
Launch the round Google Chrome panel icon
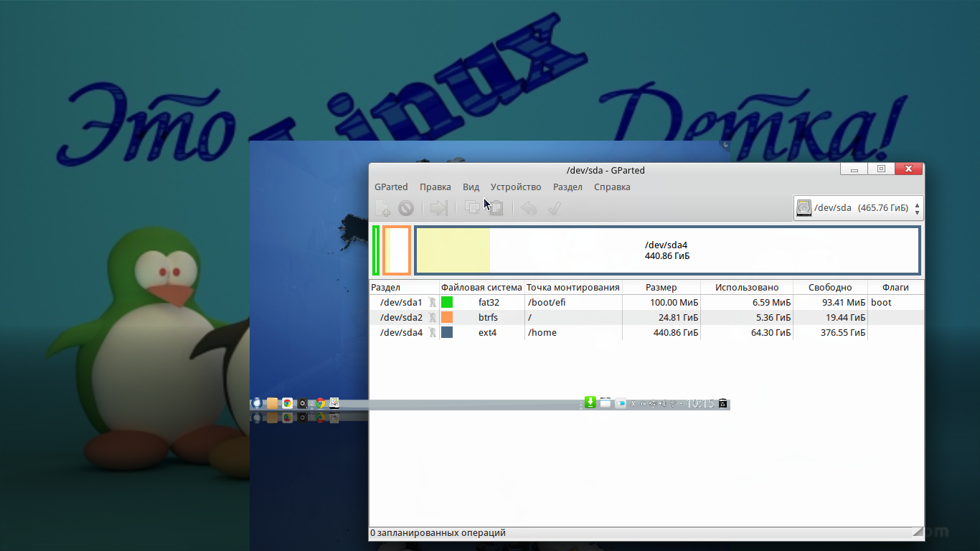[x=320, y=403]
